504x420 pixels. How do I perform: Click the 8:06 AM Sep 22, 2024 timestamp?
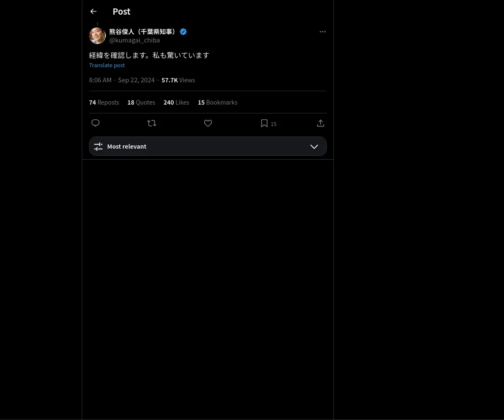(122, 80)
